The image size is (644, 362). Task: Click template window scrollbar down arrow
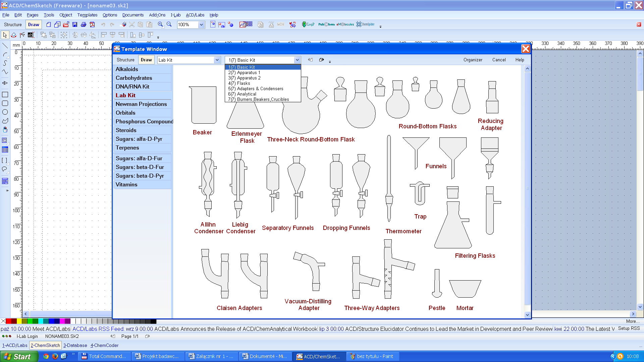click(527, 315)
